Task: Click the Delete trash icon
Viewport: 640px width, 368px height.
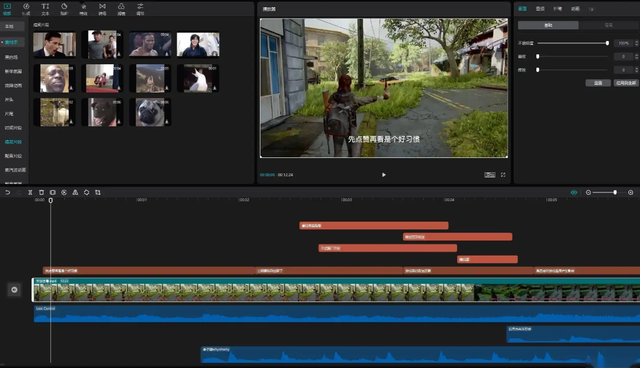Action: pos(41,192)
